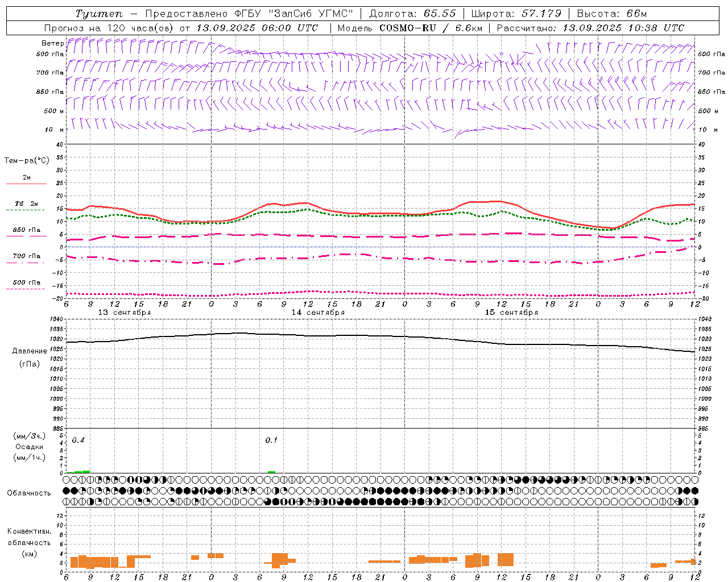Click the "Осадки" precipitation label
Screen dimensions: 728x582
pyautogui.click(x=30, y=447)
